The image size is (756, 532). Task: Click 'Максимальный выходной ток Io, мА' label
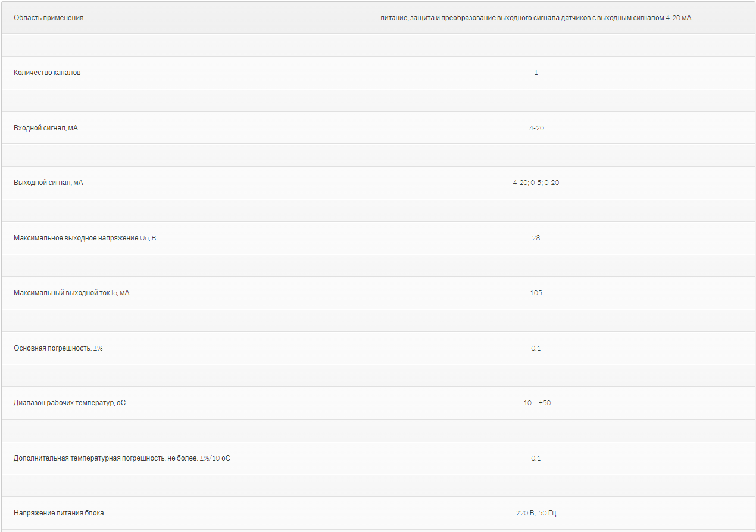(71, 293)
